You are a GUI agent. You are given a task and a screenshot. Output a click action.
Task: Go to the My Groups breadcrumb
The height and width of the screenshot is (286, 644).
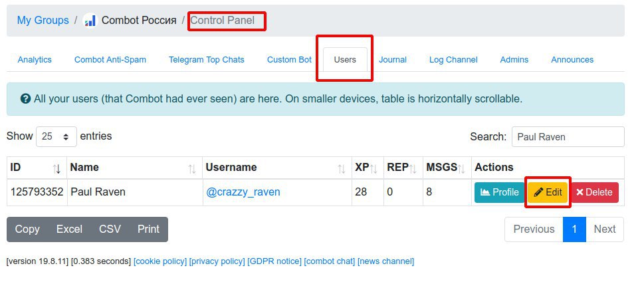pos(43,20)
